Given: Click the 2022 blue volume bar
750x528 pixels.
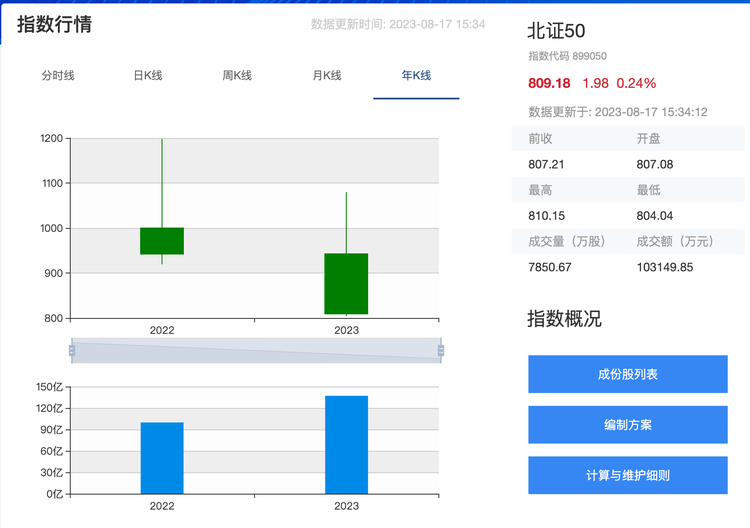Looking at the screenshot, I should point(162,458).
